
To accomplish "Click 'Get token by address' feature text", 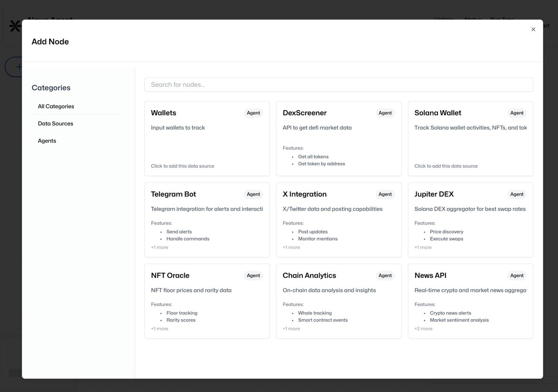I will 322,164.
